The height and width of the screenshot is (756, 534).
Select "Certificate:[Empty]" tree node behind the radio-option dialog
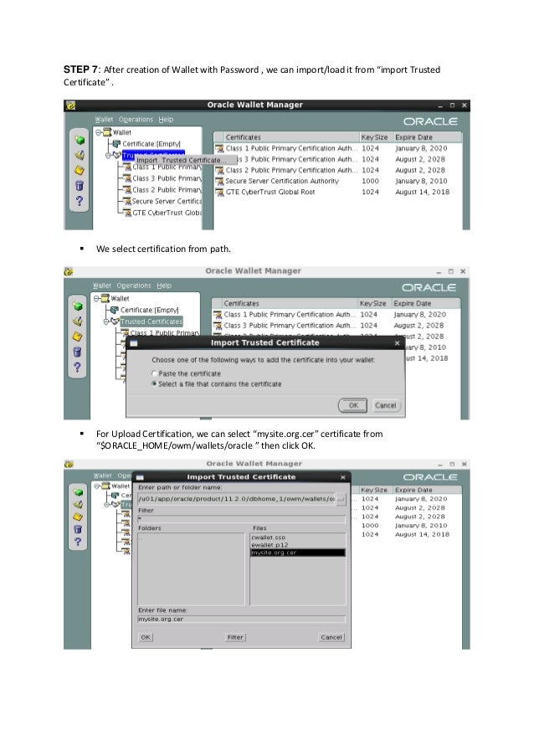tap(150, 310)
